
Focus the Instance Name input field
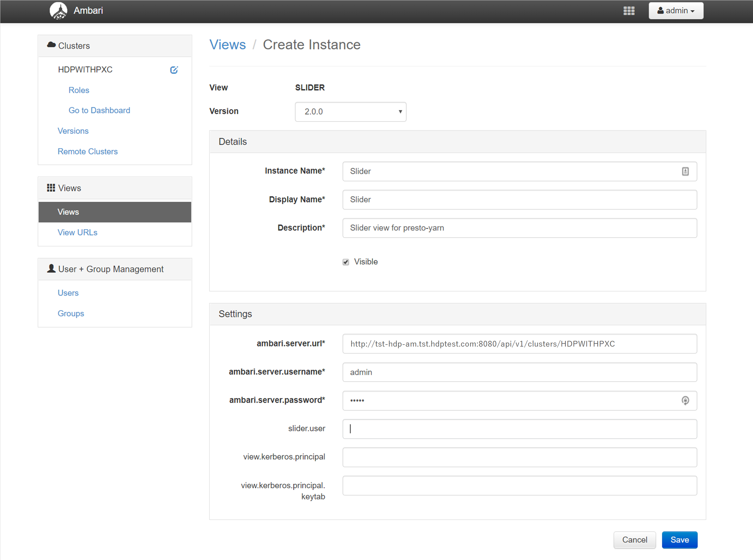520,171
